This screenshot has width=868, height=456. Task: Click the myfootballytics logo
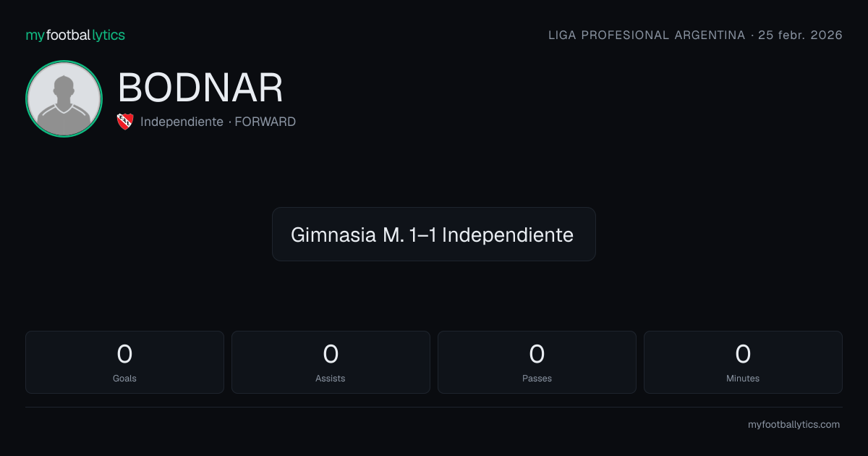[75, 35]
